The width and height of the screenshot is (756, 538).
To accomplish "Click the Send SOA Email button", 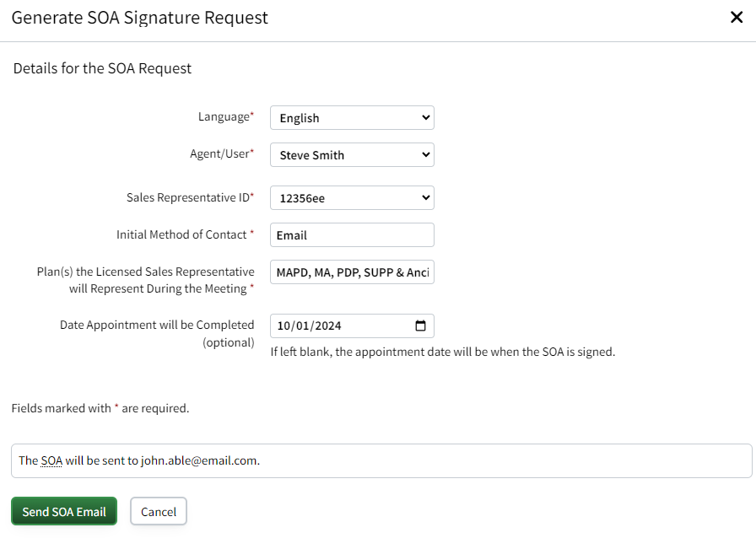I will pyautogui.click(x=63, y=511).
